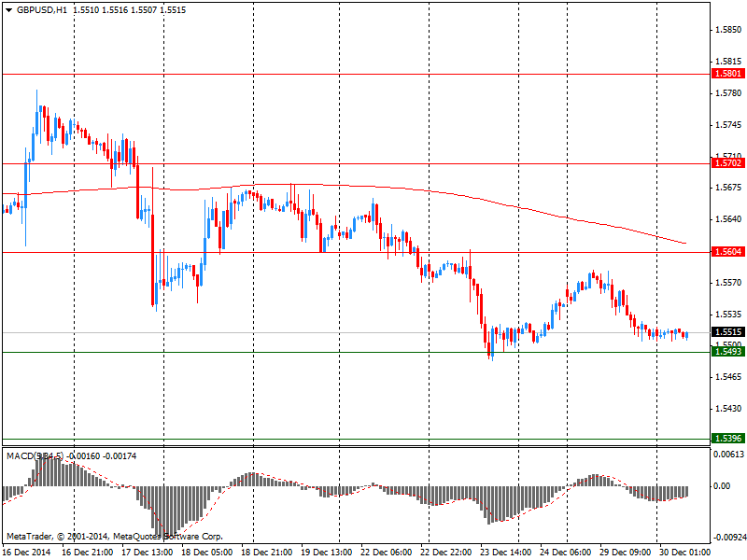The width and height of the screenshot is (747, 560).
Task: Open the chart menu triangle beside GBPUSD,H1
Action: coord(9,10)
